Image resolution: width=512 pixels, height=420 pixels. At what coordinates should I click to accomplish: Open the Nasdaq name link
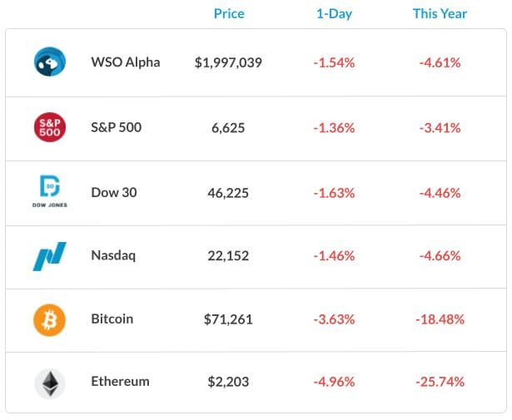(x=113, y=255)
